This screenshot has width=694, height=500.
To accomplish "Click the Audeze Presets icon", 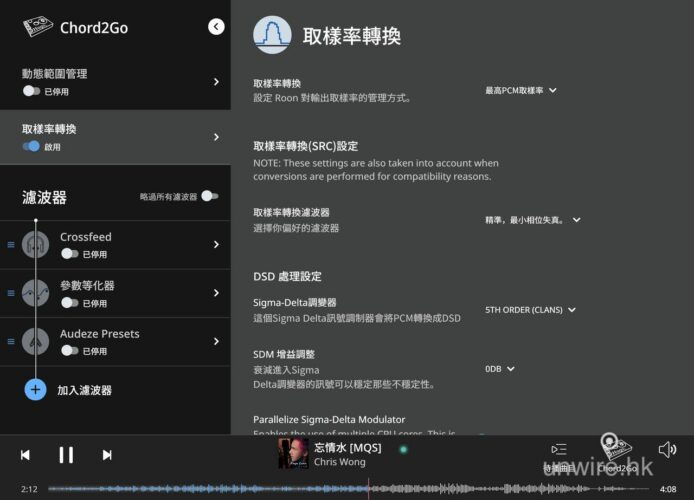I will pyautogui.click(x=36, y=341).
